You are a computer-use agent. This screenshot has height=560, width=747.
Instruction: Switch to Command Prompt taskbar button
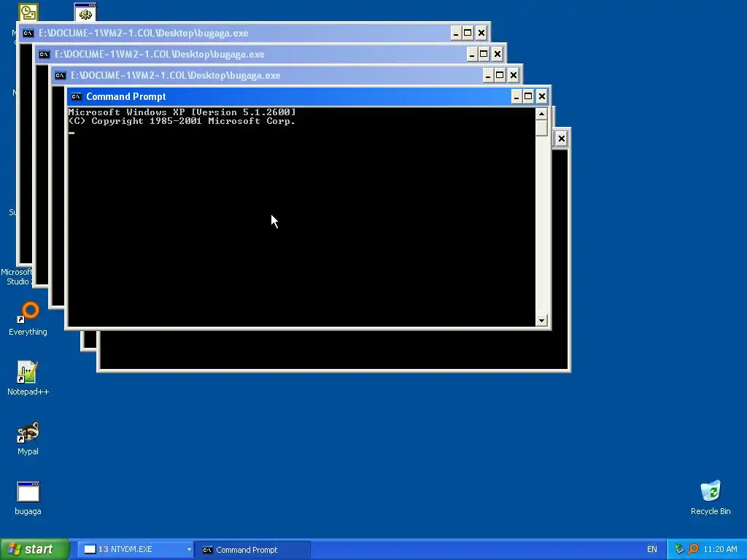point(253,550)
